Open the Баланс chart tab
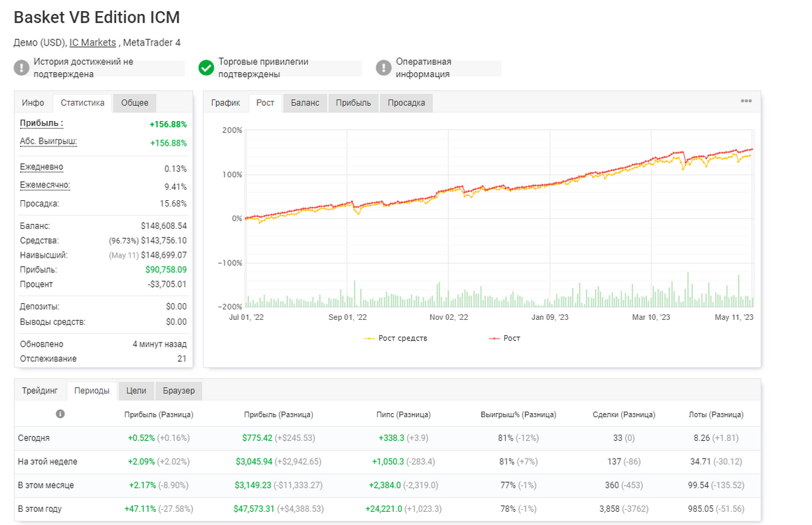The width and height of the screenshot is (812, 525). click(x=305, y=103)
